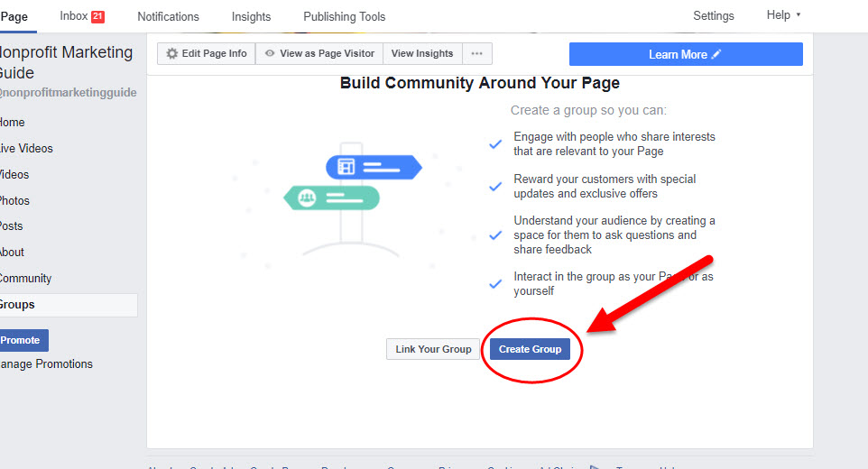This screenshot has width=868, height=469.
Task: Open the Notifications tab
Action: pos(168,16)
